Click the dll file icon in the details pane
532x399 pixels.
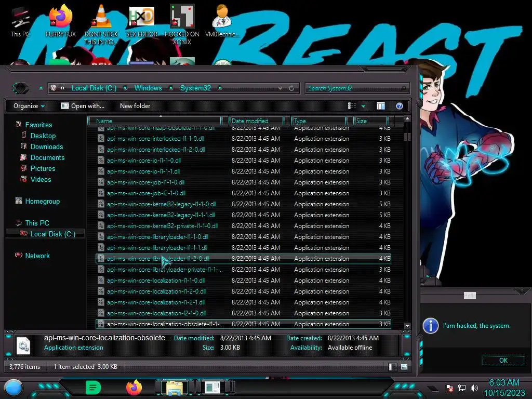pos(23,345)
